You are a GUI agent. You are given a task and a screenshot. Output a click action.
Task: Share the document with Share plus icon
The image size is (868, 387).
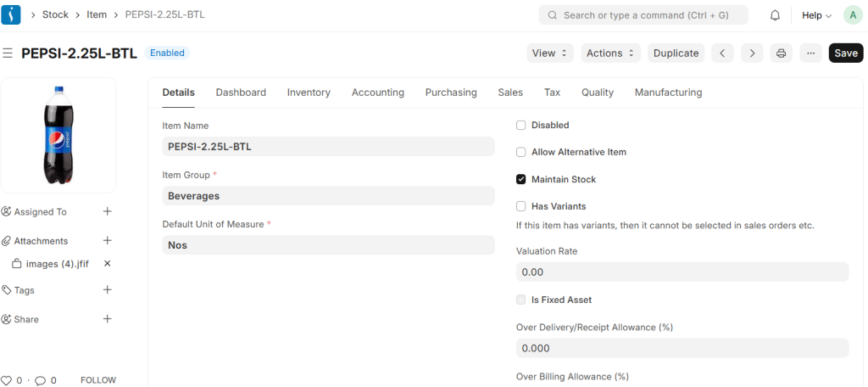(x=108, y=319)
